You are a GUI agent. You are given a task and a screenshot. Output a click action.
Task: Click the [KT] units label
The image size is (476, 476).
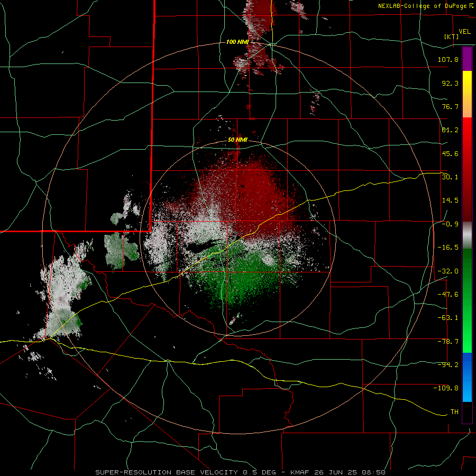pos(452,36)
